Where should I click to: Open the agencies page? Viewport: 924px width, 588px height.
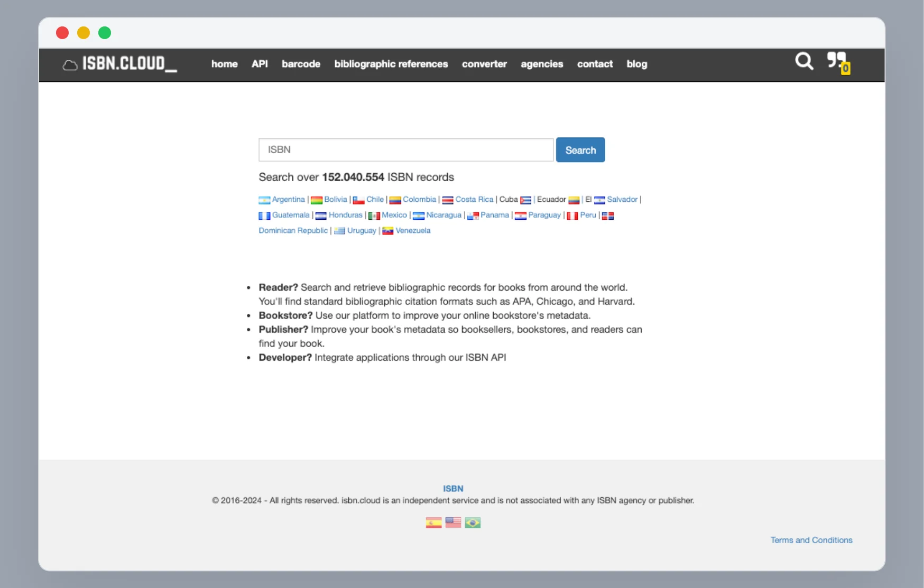pos(542,64)
